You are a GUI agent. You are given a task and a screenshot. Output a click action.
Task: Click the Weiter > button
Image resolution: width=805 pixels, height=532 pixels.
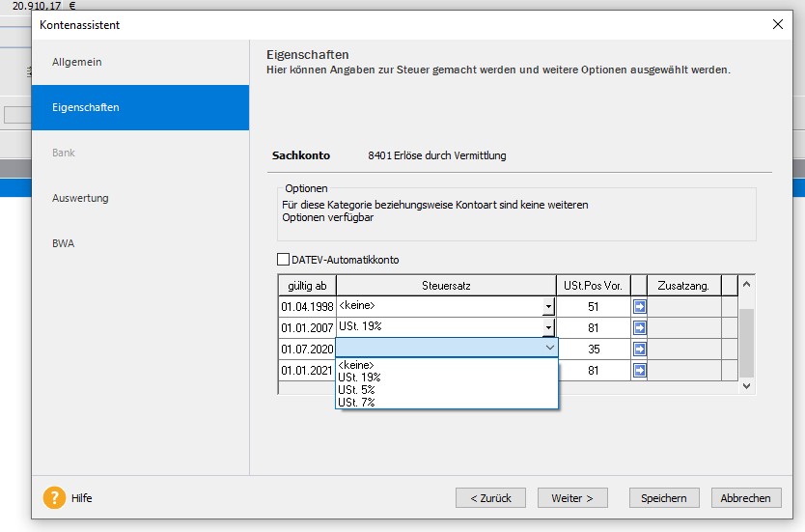572,498
